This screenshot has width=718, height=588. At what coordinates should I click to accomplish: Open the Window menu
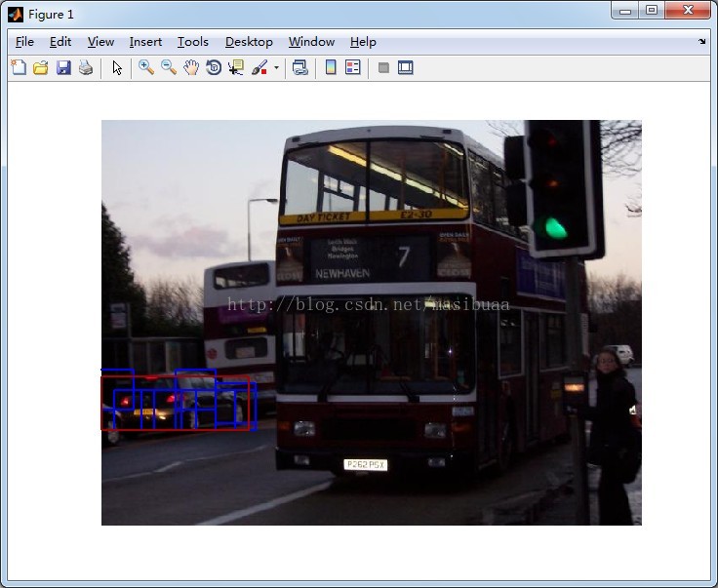(x=311, y=42)
